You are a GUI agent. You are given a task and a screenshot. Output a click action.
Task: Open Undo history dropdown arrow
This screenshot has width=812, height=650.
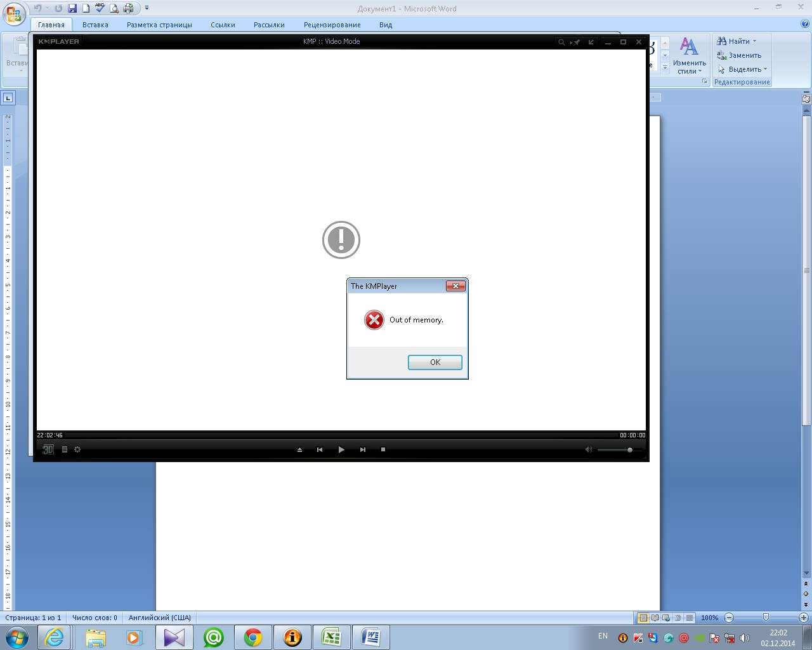(47, 8)
